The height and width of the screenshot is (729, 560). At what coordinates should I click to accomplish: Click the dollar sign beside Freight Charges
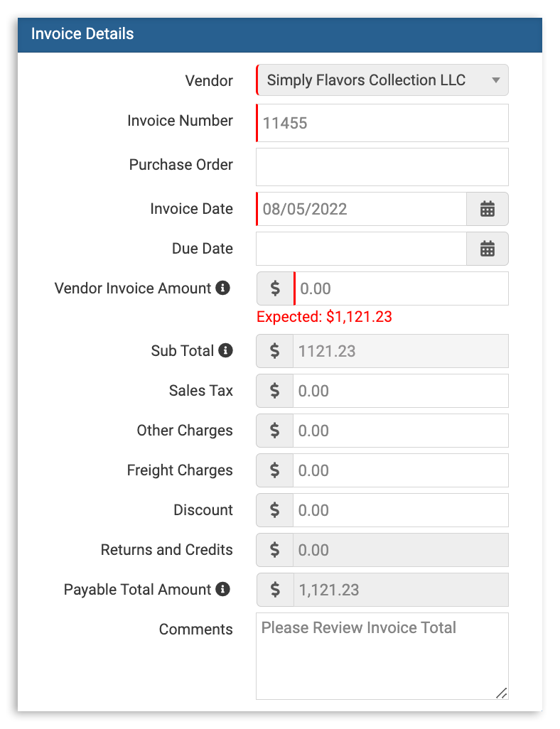click(274, 470)
